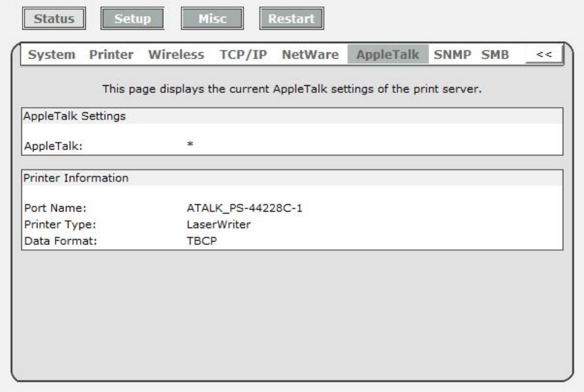This screenshot has height=392, width=584.
Task: Select the AppleTalk tab
Action: click(387, 55)
